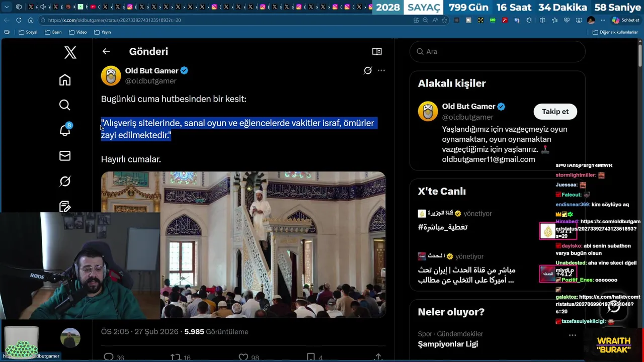Click the X'te Canlı heading
The height and width of the screenshot is (362, 644).
(442, 191)
